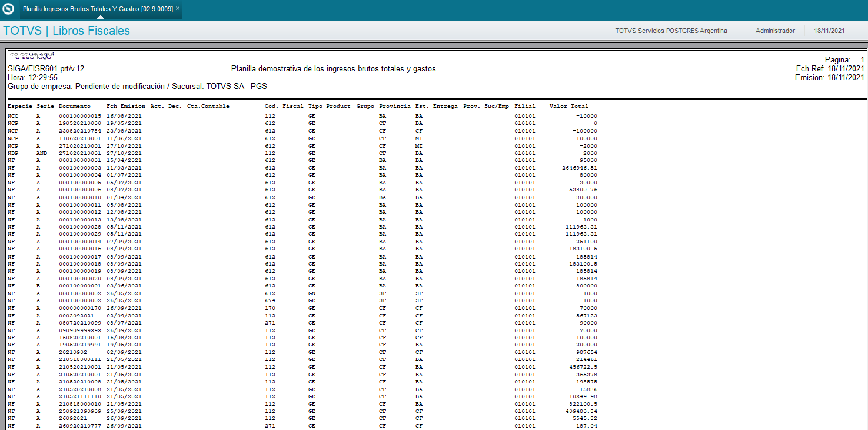Click the Documento column header
The width and height of the screenshot is (868, 430).
75,107
